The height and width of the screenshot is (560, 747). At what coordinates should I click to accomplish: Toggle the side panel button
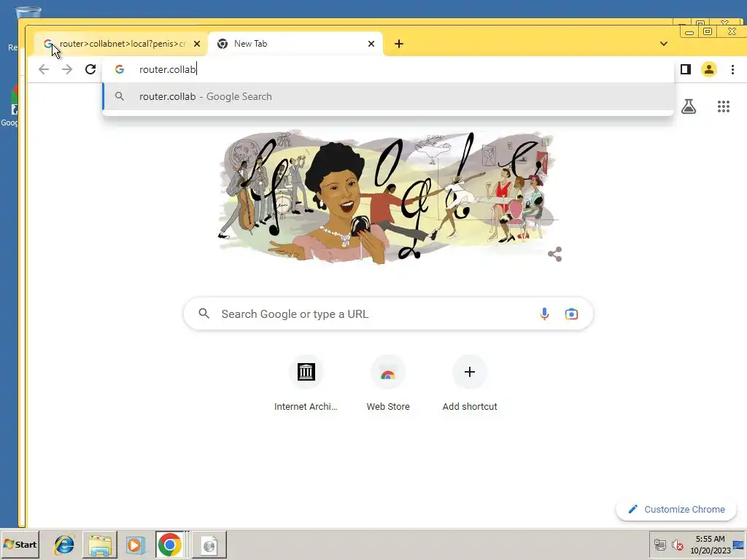coord(686,69)
